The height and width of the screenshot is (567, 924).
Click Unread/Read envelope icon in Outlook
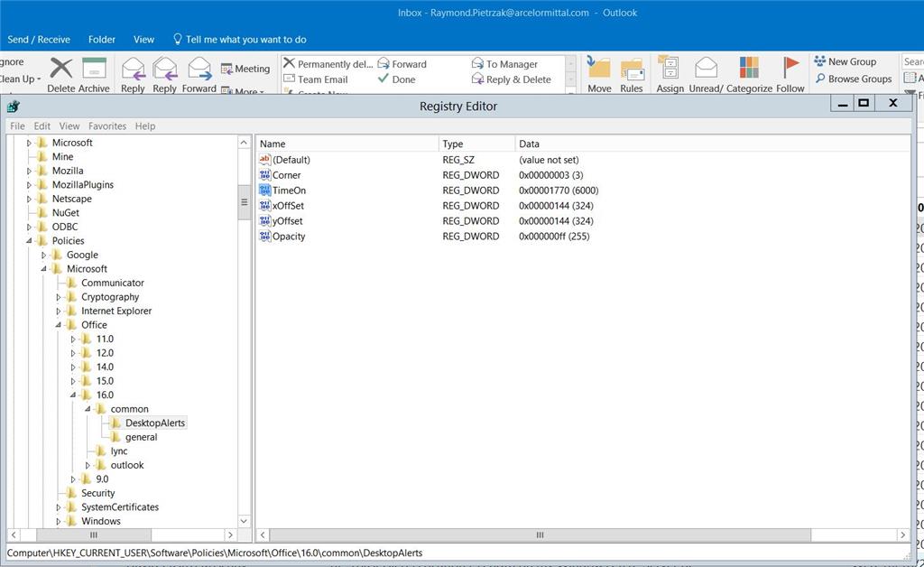[x=706, y=69]
